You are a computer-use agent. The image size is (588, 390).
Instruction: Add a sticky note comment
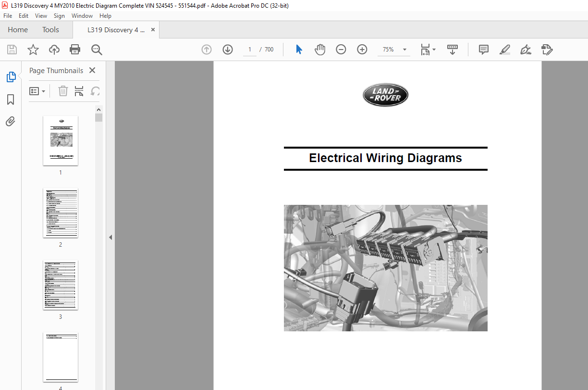point(484,50)
